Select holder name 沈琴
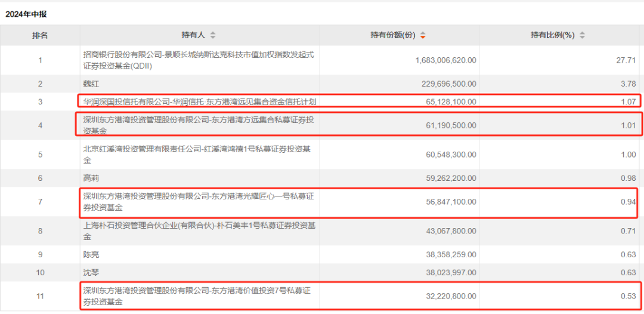 (91, 272)
